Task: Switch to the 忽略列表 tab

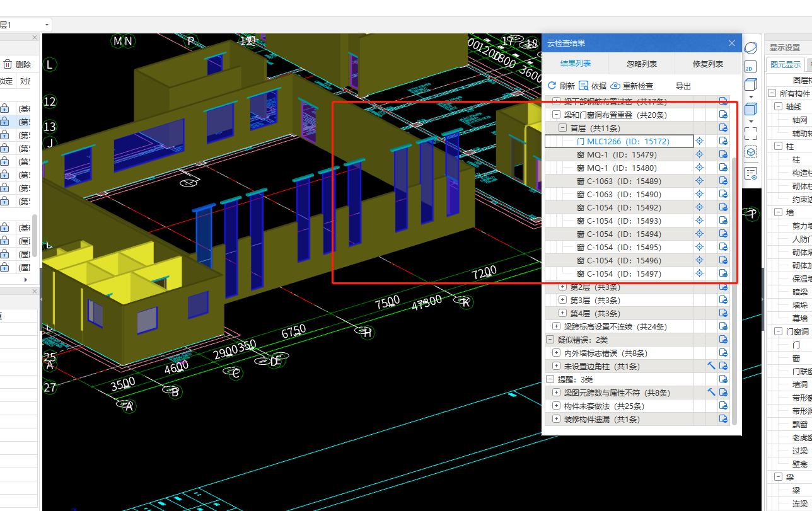Action: click(x=642, y=64)
